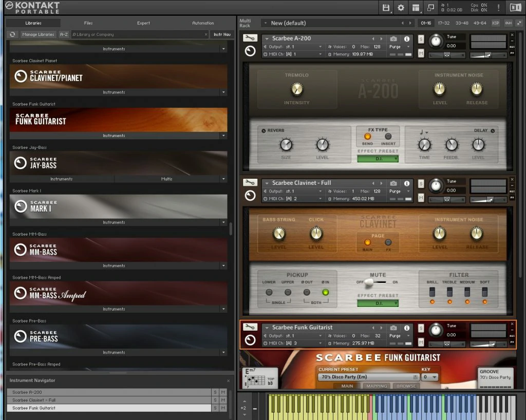Click the Scarbee A-200 instrument logo icon
This screenshot has height=420, width=526.
[x=250, y=51]
